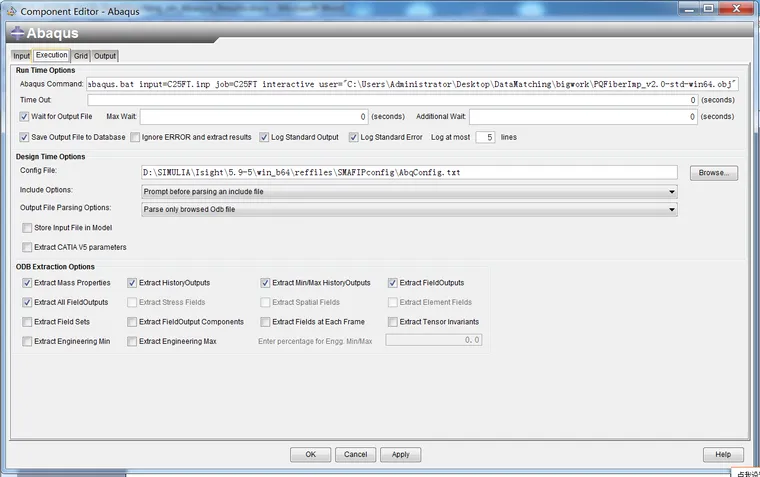760x477 pixels.
Task: Click the Abaqus logo icon in header
Action: point(17,33)
